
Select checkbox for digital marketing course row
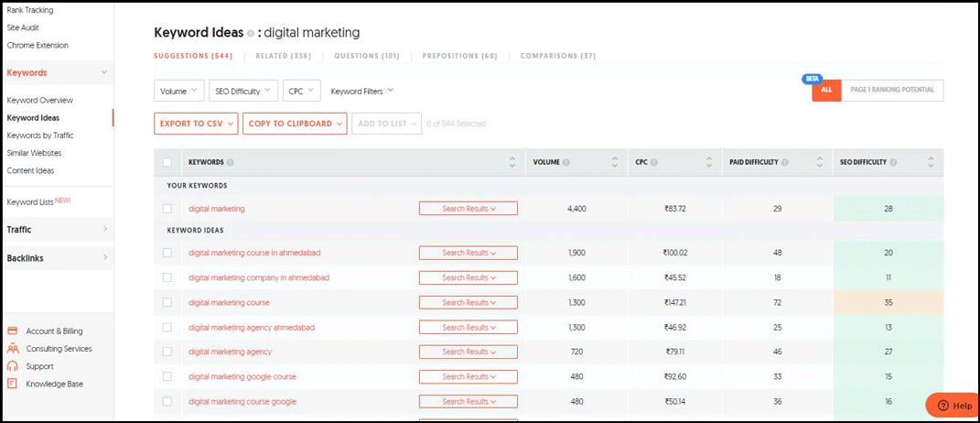pyautogui.click(x=167, y=302)
